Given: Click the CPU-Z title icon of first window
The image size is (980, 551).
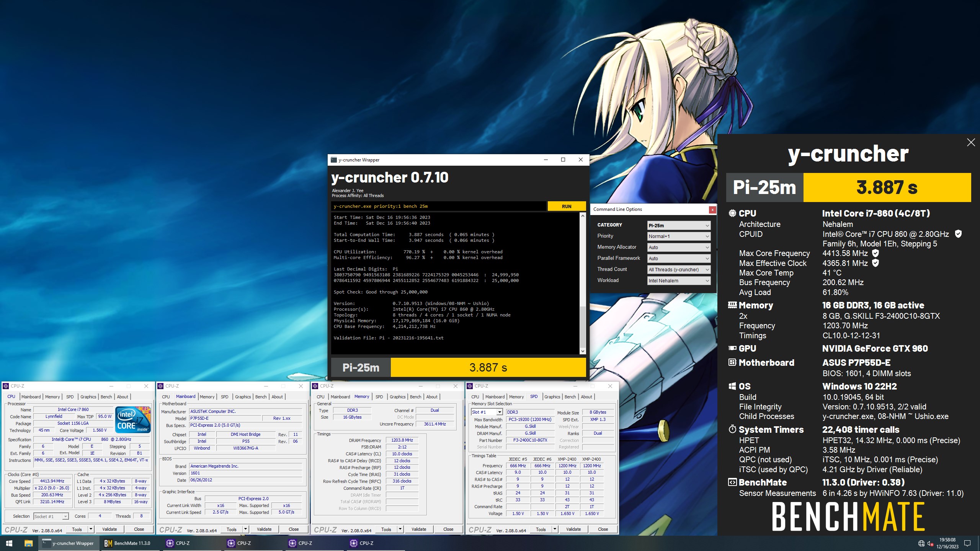Looking at the screenshot, I should click(x=6, y=386).
